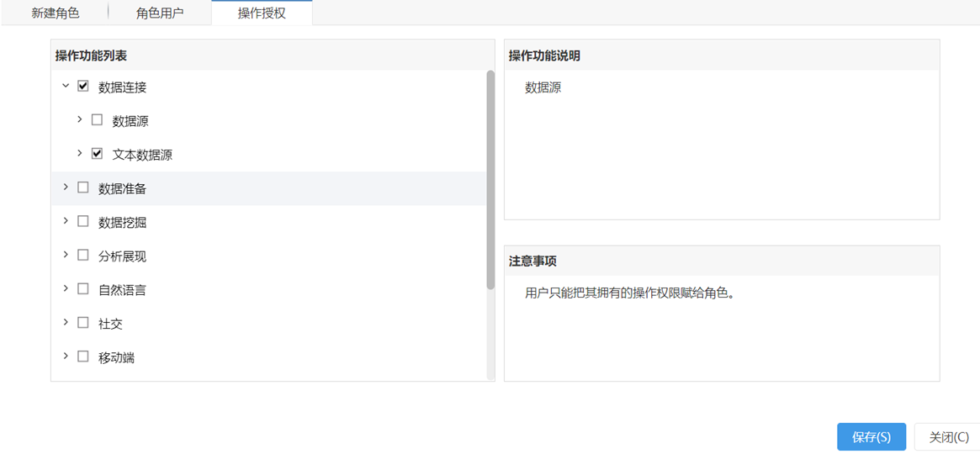Check the 移动端 checkbox
This screenshot has height=454, width=980.
click(82, 356)
